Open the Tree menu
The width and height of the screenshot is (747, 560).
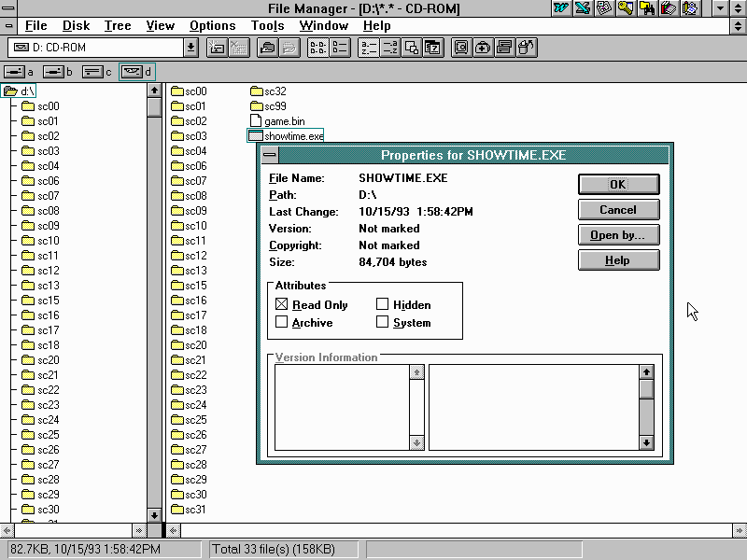(118, 26)
